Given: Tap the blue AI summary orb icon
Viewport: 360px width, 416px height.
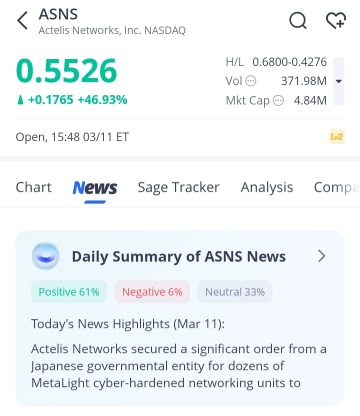Looking at the screenshot, I should [46, 256].
